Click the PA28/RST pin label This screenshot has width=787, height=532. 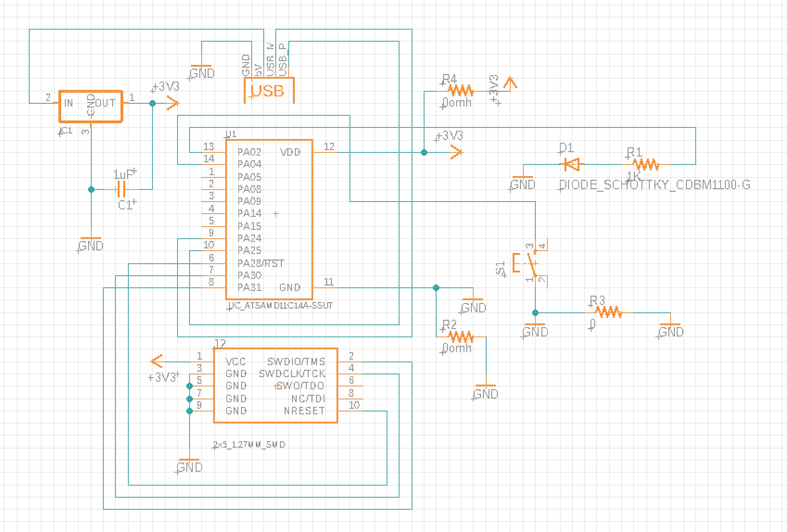pyautogui.click(x=261, y=263)
